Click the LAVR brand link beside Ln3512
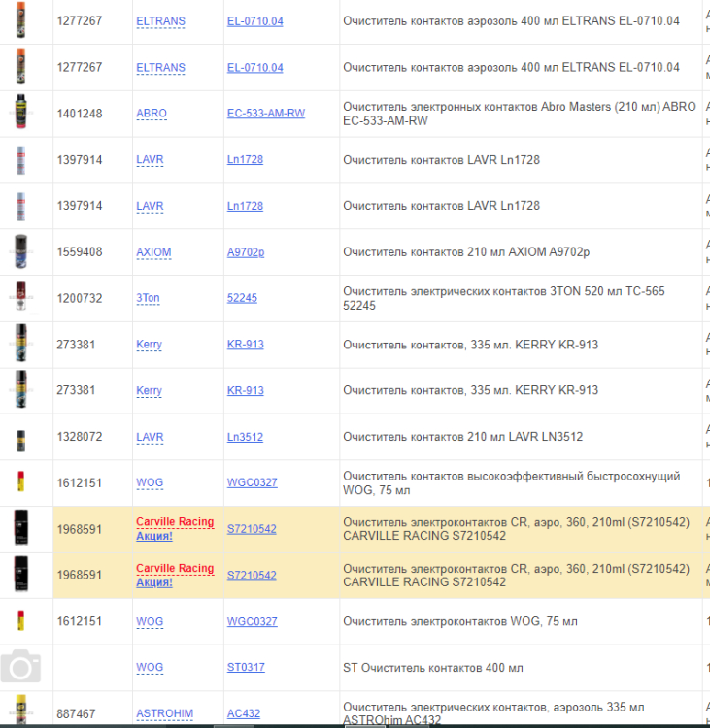This screenshot has width=710, height=728. tap(150, 437)
